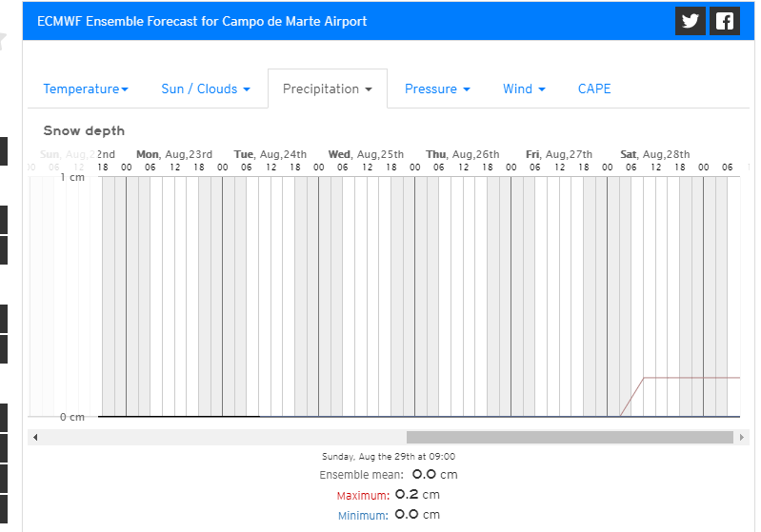Switch to the CAPE tab
Viewport: 761px width, 532px height.
pyautogui.click(x=594, y=89)
